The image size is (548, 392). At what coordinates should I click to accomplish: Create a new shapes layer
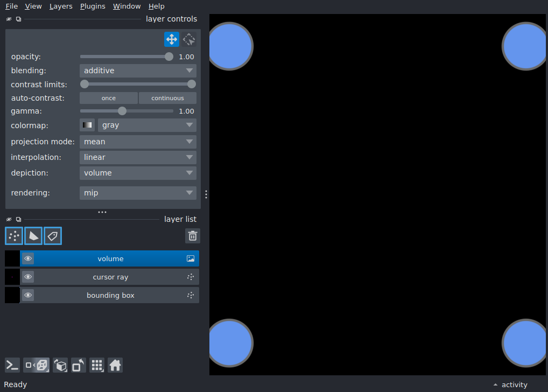point(33,236)
